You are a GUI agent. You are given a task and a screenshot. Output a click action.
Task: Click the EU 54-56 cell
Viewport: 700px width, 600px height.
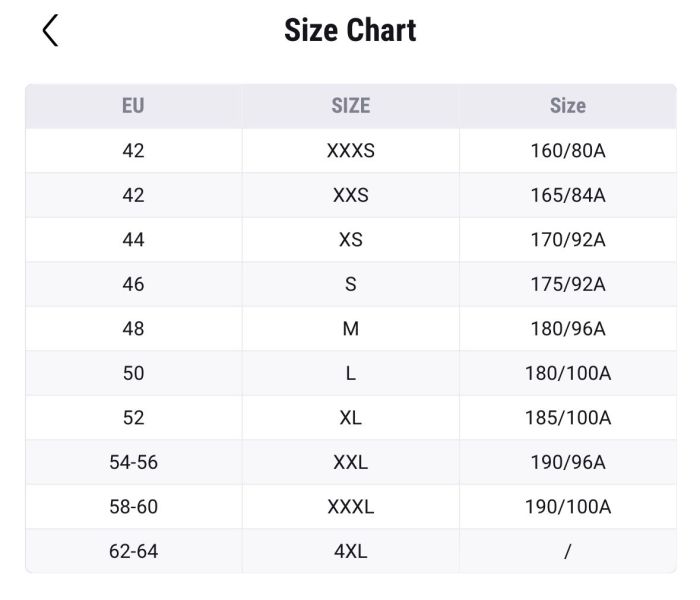(x=133, y=462)
